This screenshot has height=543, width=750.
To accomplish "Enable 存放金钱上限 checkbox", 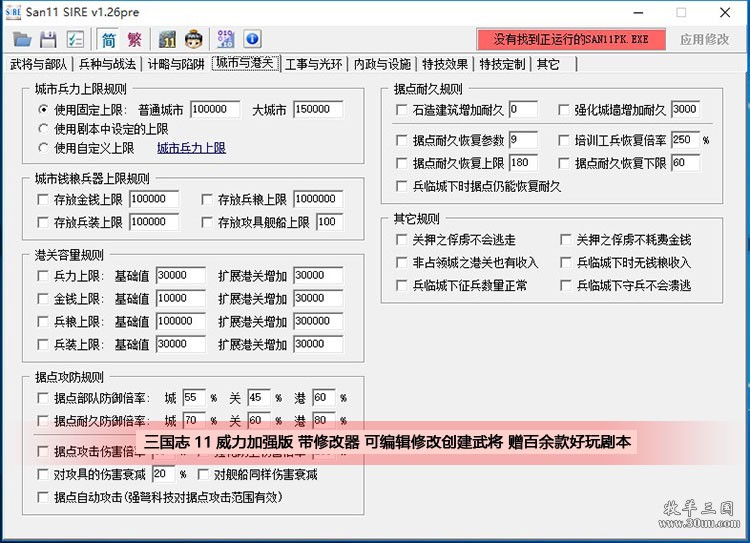I will tap(43, 199).
